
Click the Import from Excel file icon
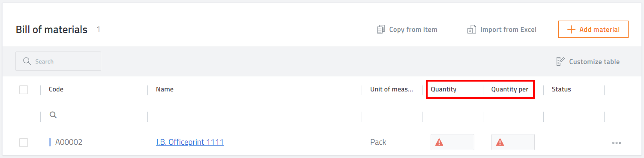(x=472, y=30)
